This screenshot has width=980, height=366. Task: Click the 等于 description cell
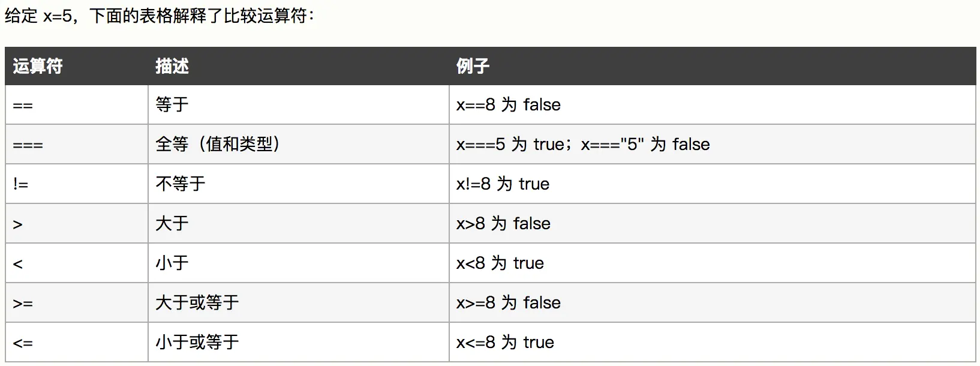pyautogui.click(x=172, y=105)
